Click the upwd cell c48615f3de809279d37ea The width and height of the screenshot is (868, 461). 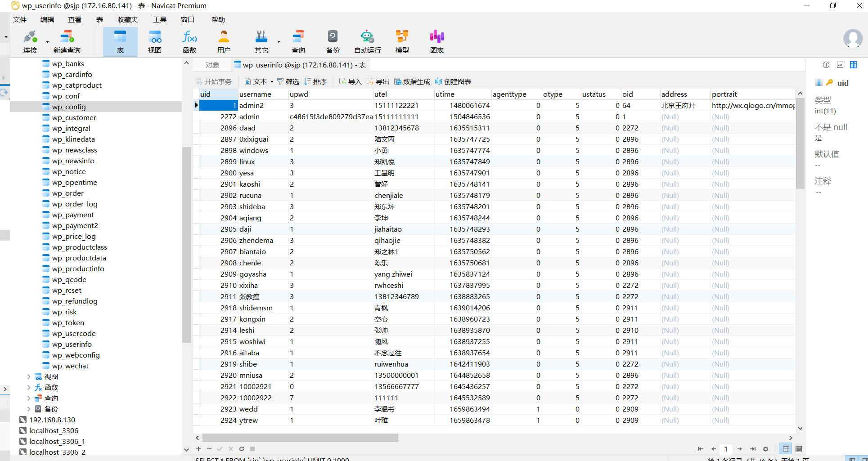click(x=331, y=116)
